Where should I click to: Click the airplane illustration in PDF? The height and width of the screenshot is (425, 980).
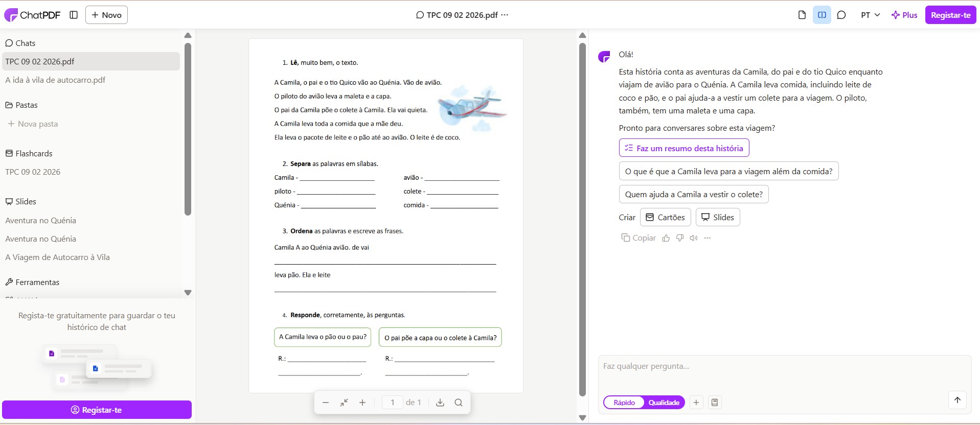click(x=472, y=108)
